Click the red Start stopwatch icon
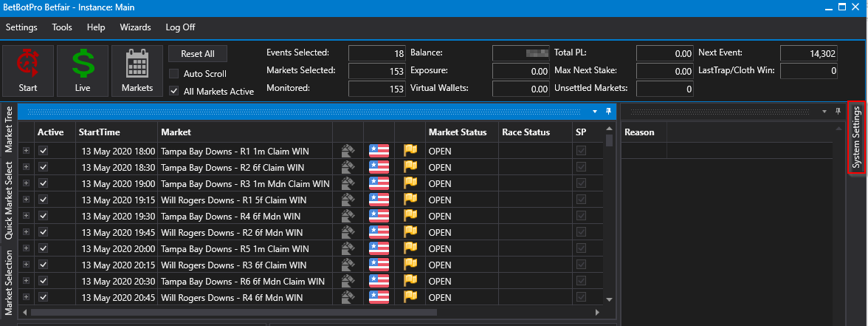Screen dimensions: 868x326 point(27,64)
